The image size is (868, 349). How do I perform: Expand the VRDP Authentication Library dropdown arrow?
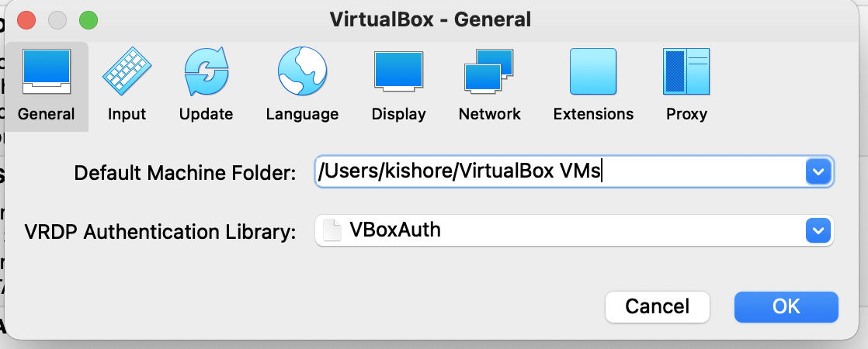click(818, 230)
